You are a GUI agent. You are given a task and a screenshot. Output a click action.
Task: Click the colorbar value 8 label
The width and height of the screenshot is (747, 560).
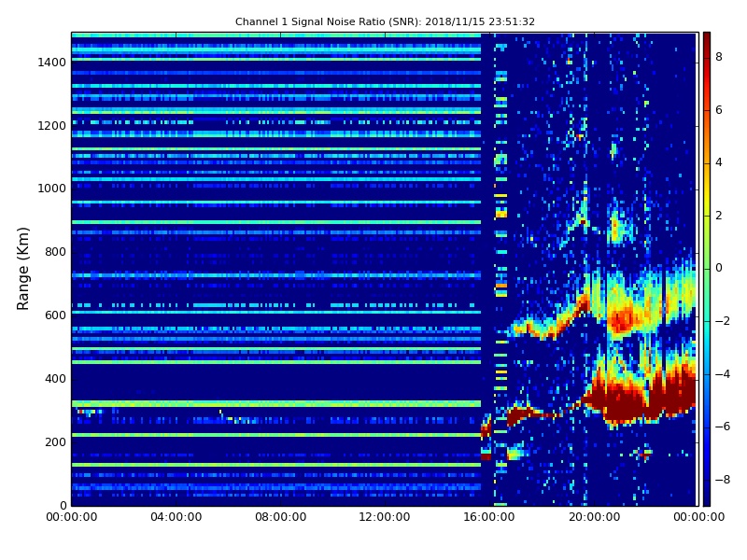pos(719,57)
